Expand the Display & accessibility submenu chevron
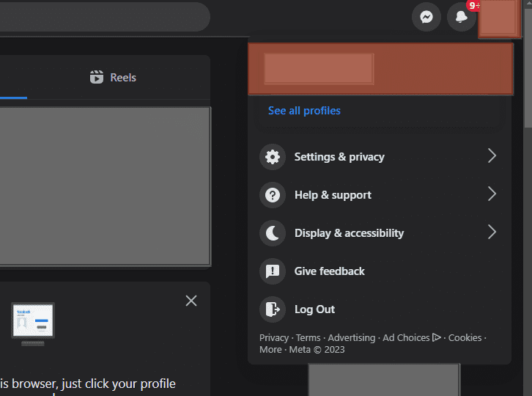The image size is (532, 396). [492, 232]
